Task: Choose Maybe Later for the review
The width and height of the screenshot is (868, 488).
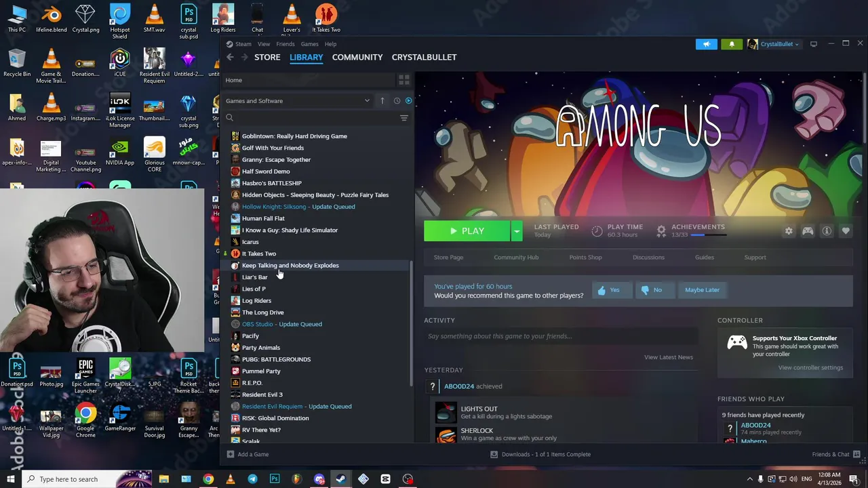Action: 702,290
